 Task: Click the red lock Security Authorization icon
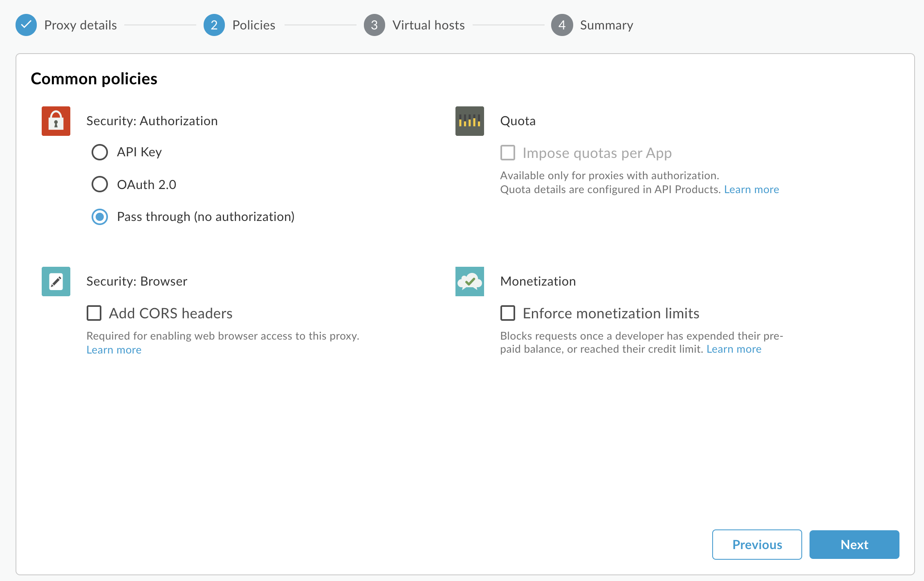pos(56,121)
